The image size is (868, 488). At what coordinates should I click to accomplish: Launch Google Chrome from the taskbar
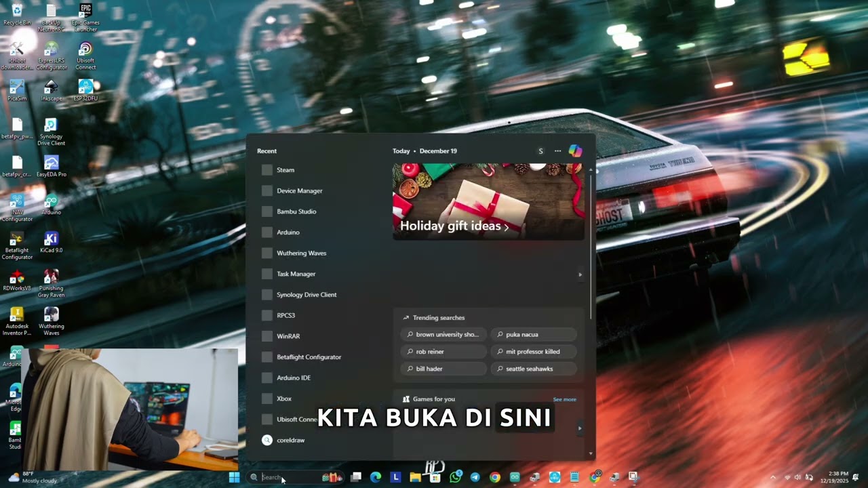click(495, 477)
